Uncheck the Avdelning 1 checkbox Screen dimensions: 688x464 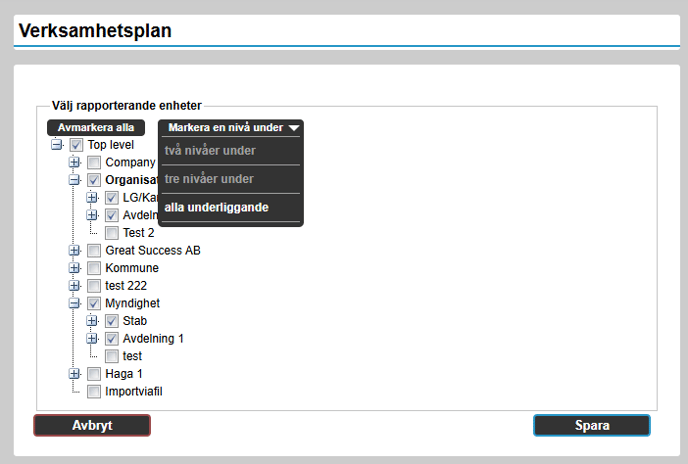111,339
